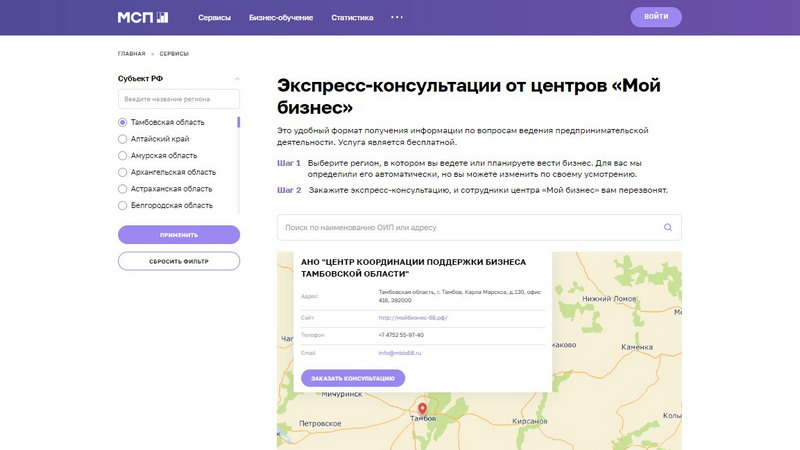
Task: Click the Мичуринск map label
Action: [341, 394]
